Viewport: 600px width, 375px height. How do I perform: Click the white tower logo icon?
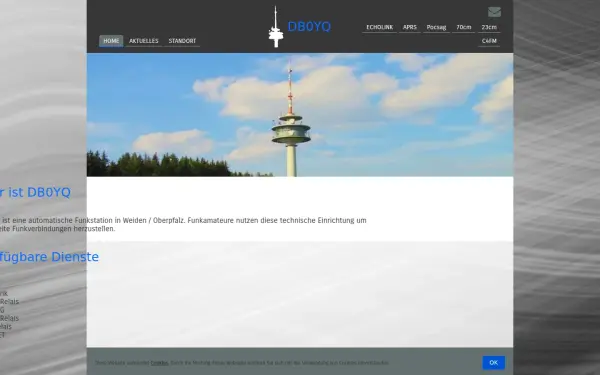click(276, 26)
